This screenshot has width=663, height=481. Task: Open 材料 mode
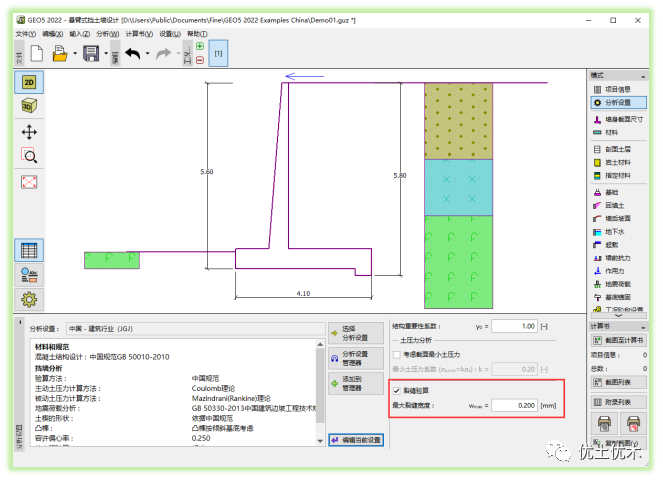[x=618, y=133]
